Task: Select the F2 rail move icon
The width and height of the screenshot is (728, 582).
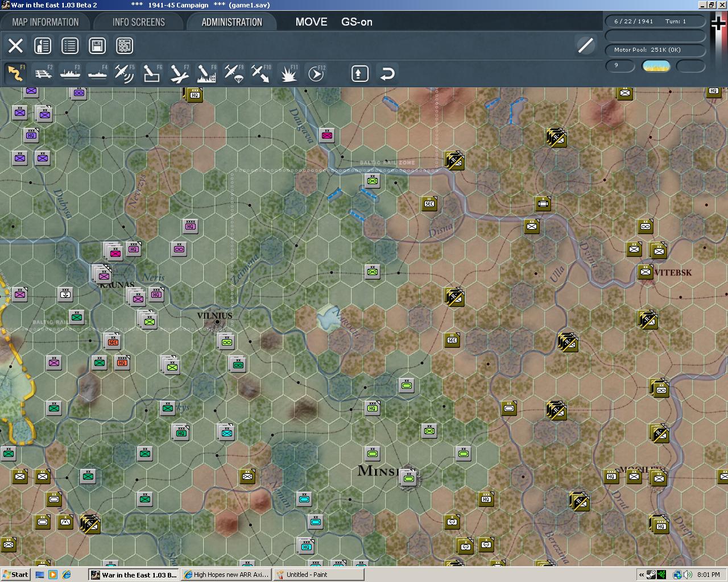Action: (x=43, y=73)
